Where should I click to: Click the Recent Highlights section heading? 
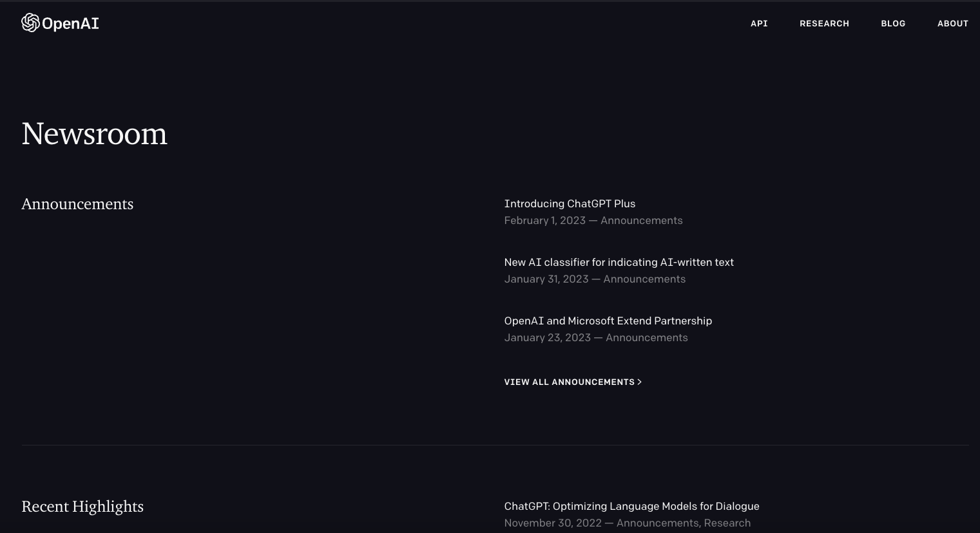tap(82, 507)
